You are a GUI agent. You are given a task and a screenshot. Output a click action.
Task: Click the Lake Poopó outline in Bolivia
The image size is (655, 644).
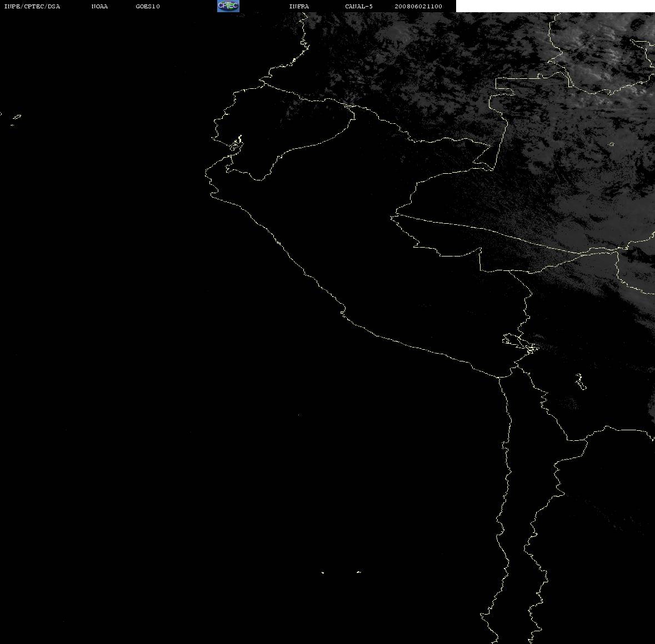click(580, 381)
